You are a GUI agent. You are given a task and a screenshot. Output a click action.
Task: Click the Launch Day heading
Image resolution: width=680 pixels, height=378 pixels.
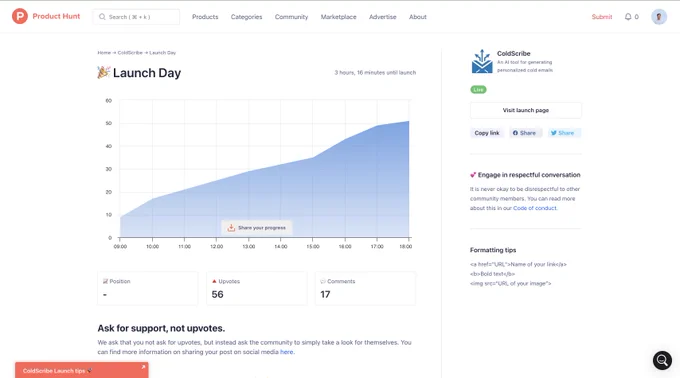click(x=147, y=73)
